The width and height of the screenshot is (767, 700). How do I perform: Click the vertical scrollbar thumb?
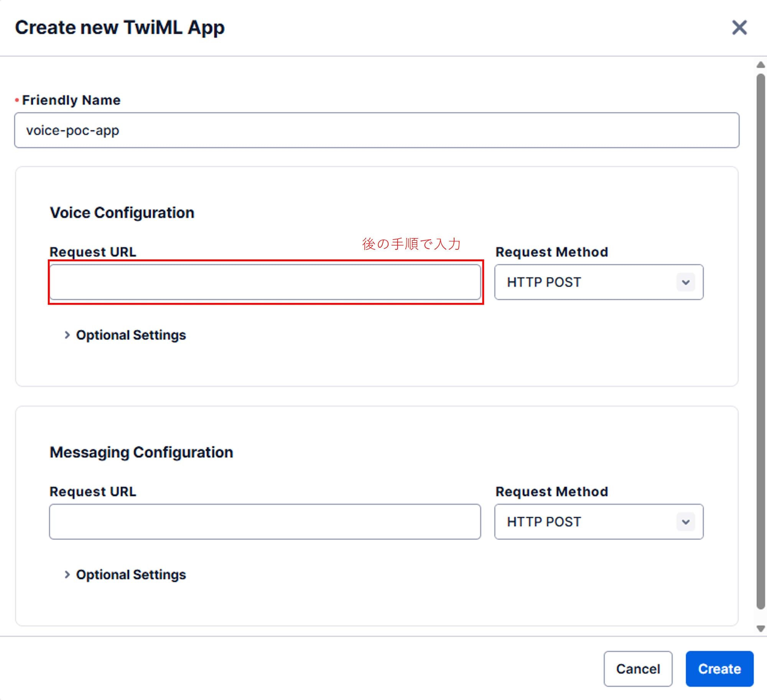(x=761, y=341)
